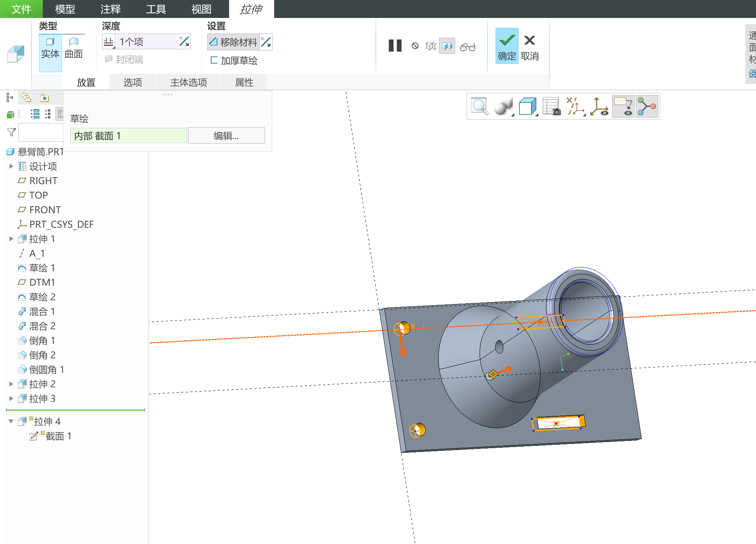Open the display style shading icon
Viewport: 756px width, 544px height.
(x=503, y=106)
